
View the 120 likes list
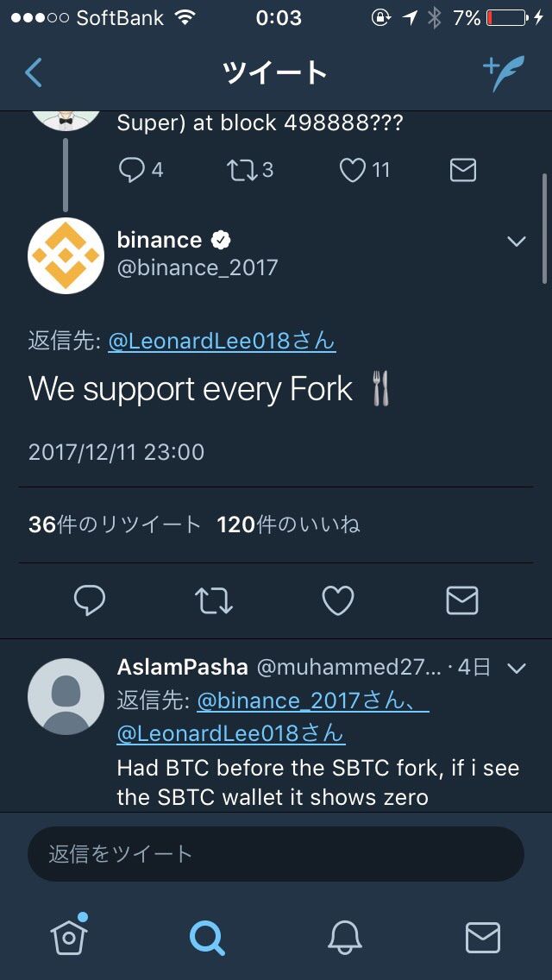[288, 525]
